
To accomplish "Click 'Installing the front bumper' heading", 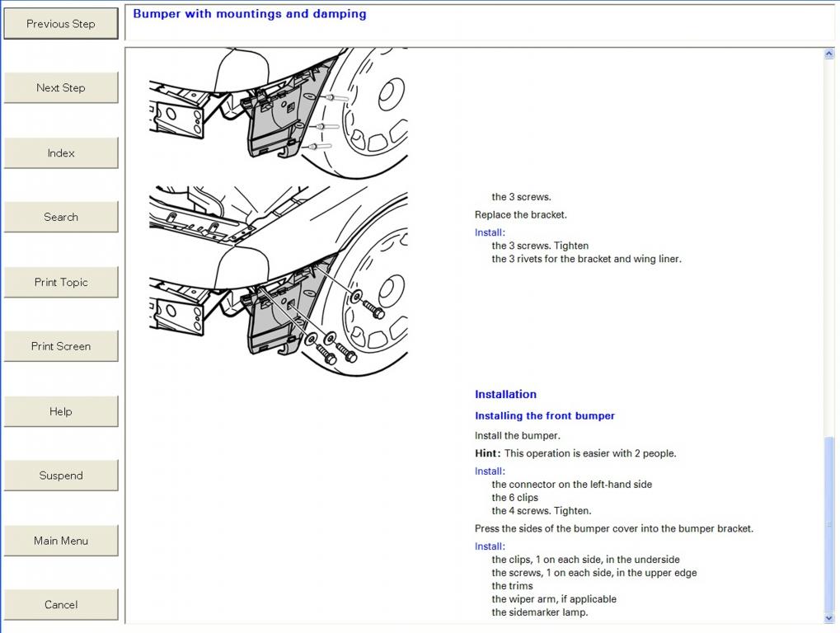I will point(544,415).
